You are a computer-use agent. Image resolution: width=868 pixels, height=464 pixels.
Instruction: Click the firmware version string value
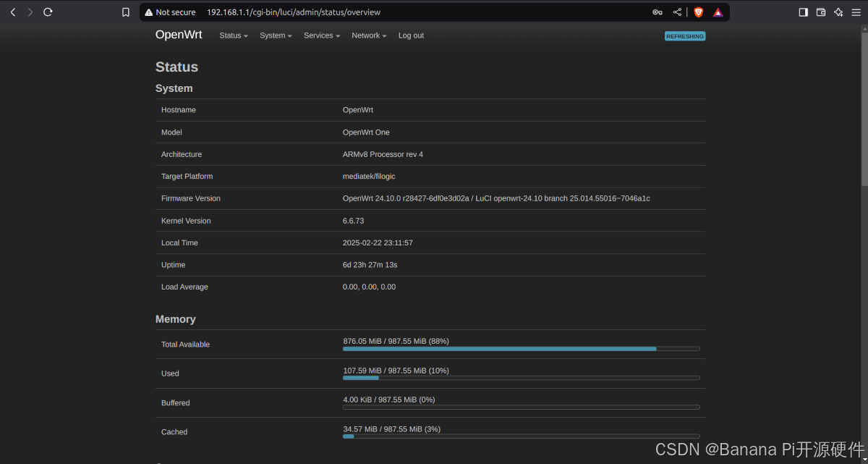point(496,198)
